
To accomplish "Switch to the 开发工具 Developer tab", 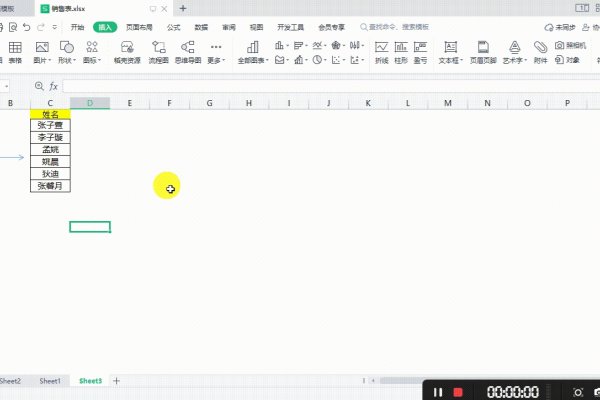I will pos(290,27).
